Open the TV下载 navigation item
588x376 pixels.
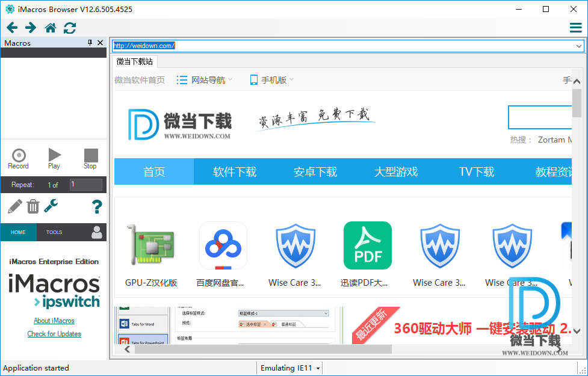pos(477,171)
